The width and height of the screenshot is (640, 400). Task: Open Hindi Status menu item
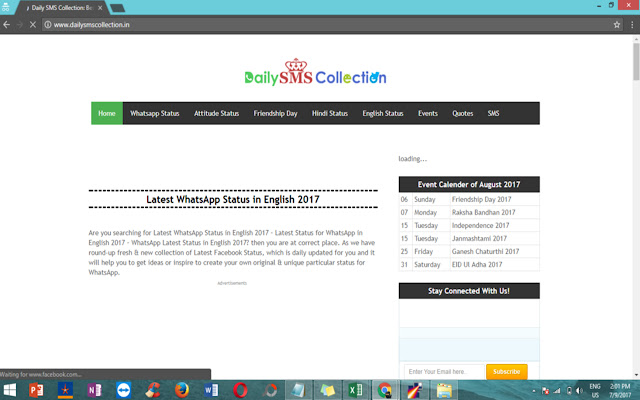pyautogui.click(x=330, y=113)
